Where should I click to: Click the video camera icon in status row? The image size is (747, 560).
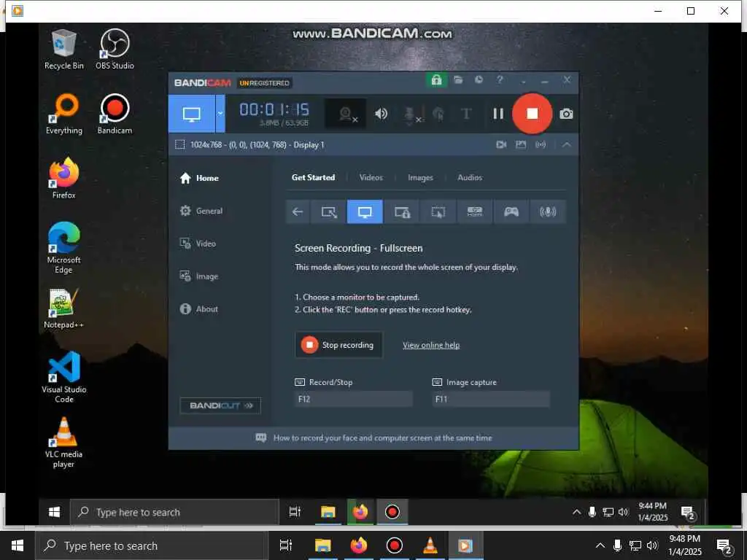coord(501,144)
